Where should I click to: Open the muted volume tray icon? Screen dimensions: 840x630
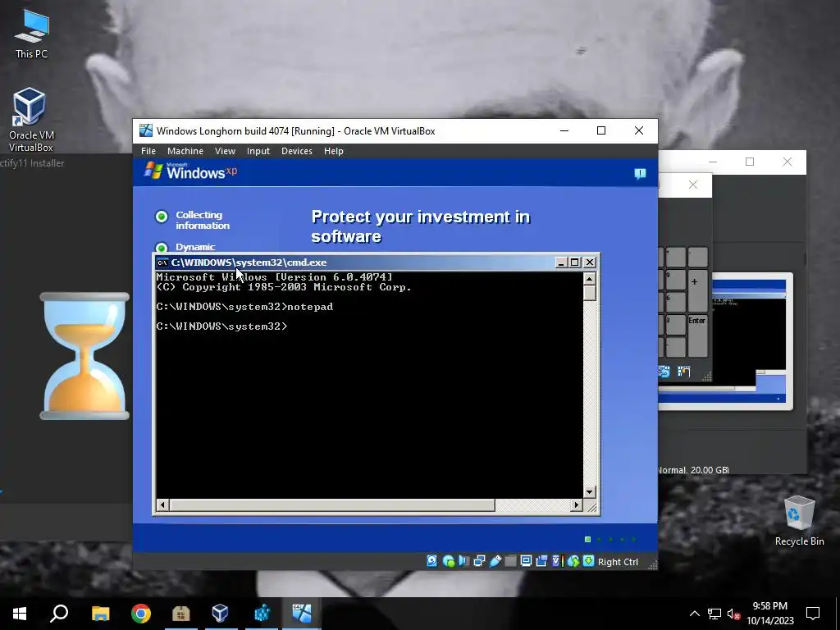[733, 614]
